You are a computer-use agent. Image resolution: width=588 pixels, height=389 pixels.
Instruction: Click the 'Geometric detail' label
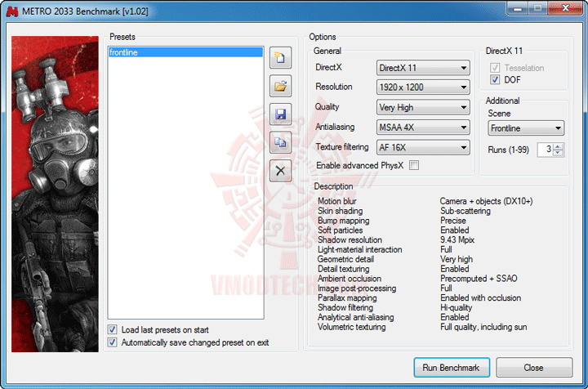[345, 259]
